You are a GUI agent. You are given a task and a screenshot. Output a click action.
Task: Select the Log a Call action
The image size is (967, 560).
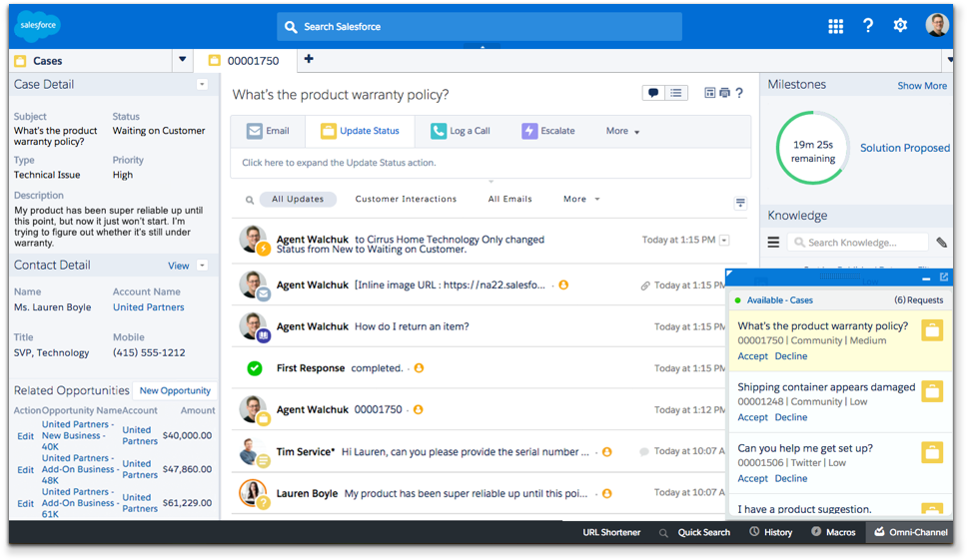461,131
